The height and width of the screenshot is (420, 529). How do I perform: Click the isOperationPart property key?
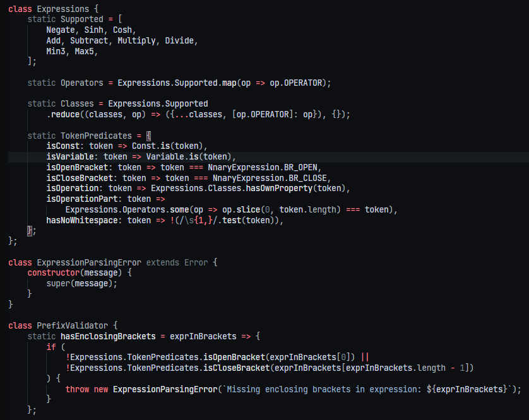82,199
